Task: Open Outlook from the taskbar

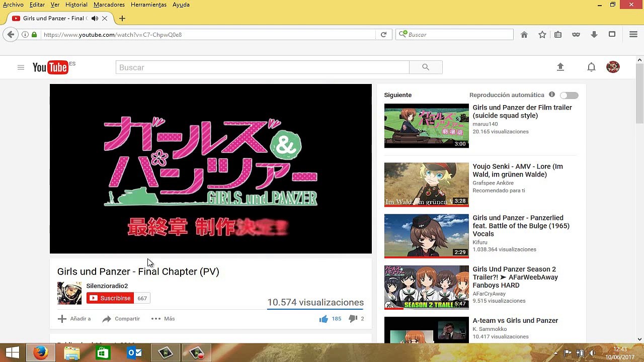Action: click(x=134, y=353)
